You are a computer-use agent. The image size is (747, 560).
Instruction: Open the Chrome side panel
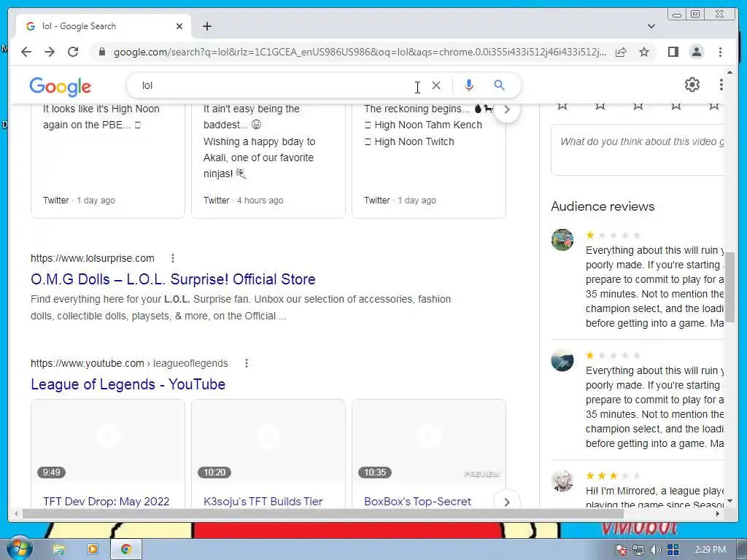coord(673,52)
